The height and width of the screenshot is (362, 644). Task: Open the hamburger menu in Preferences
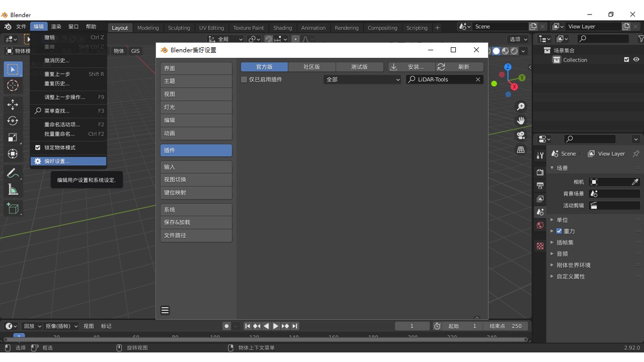165,310
